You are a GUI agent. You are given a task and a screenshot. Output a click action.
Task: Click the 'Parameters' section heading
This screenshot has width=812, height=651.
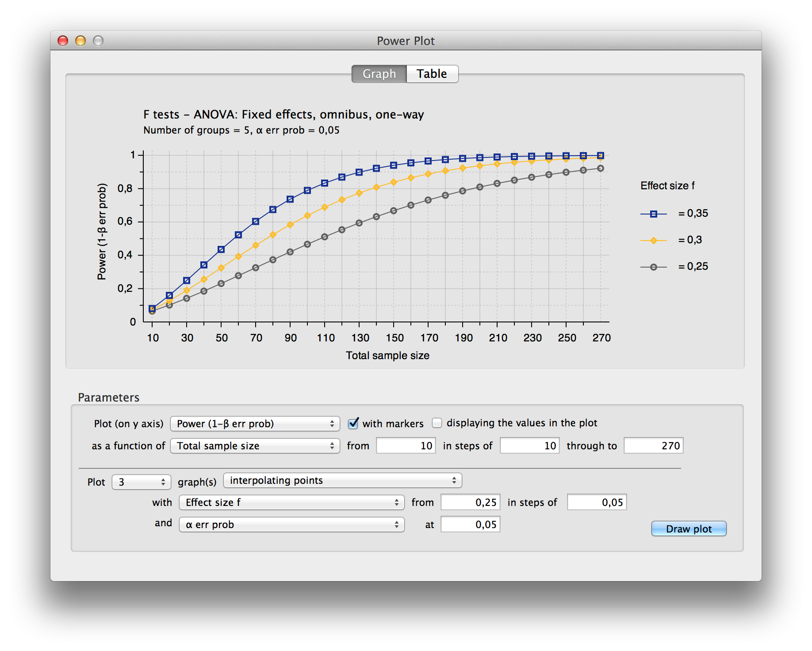tap(109, 398)
